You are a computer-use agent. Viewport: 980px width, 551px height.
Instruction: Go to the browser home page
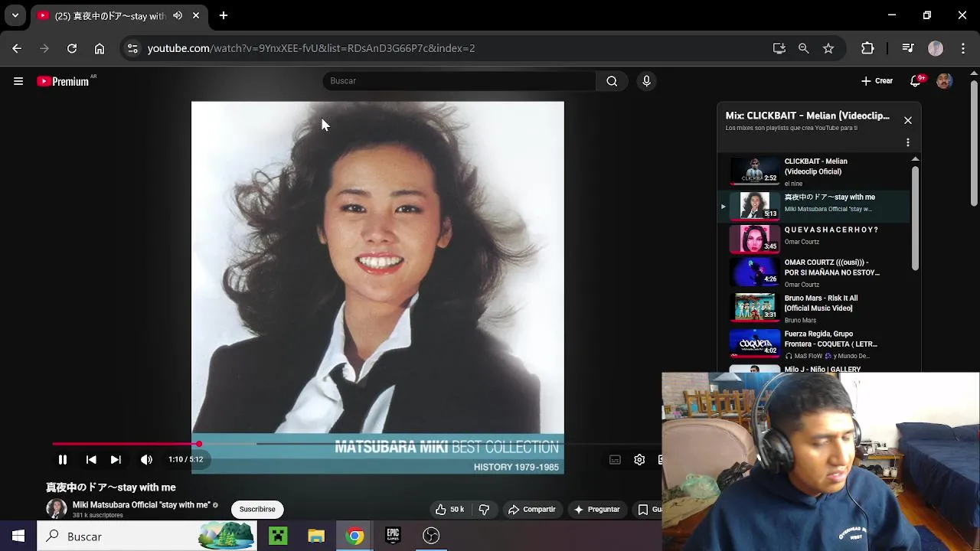click(100, 48)
